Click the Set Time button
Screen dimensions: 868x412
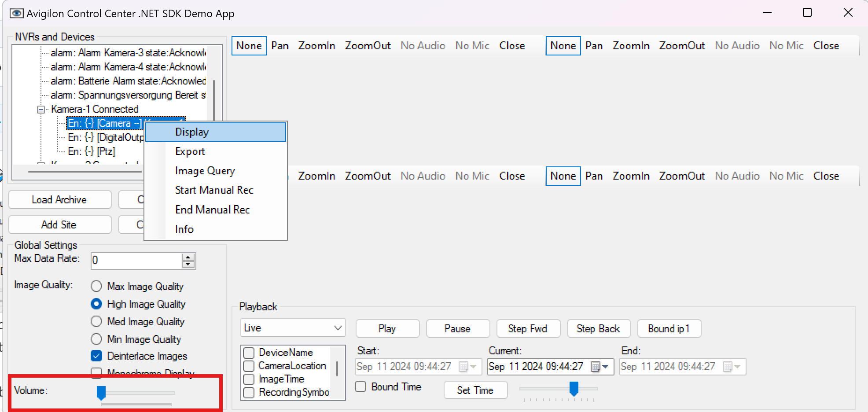(475, 390)
